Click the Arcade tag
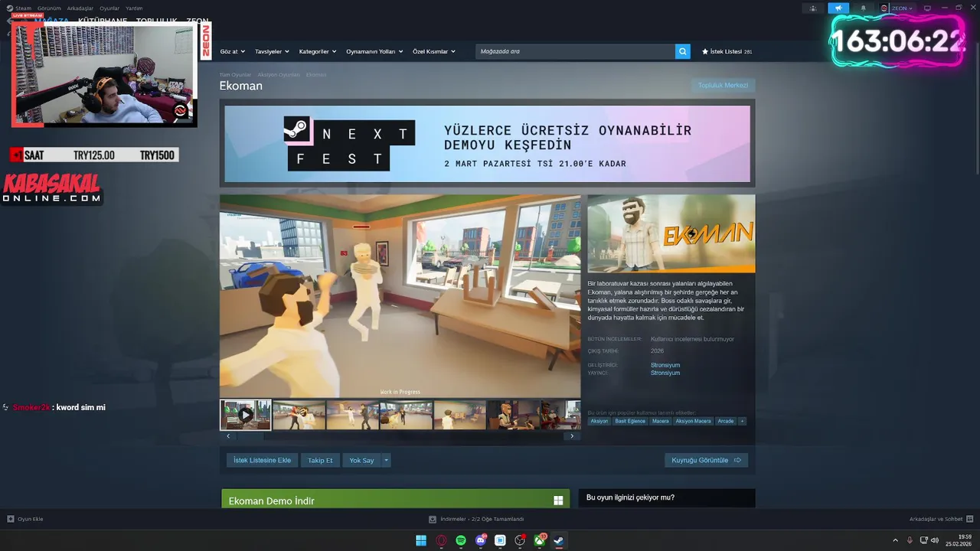 click(726, 421)
